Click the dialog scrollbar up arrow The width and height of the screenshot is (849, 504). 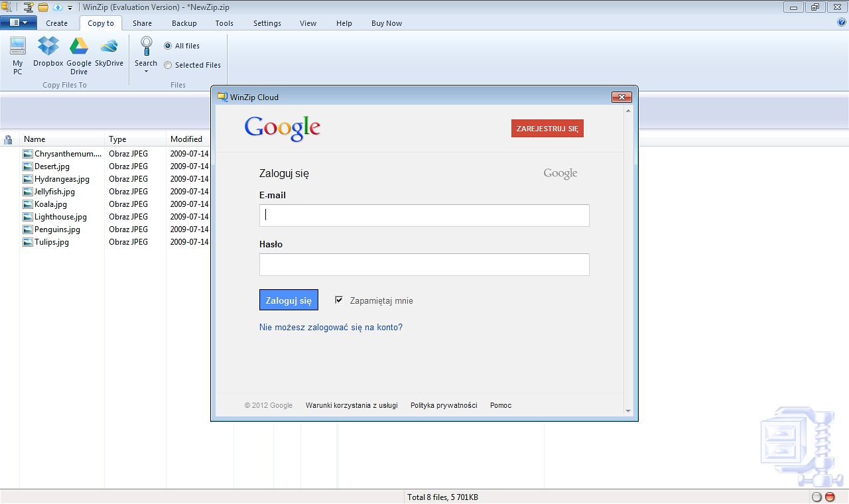coord(628,111)
